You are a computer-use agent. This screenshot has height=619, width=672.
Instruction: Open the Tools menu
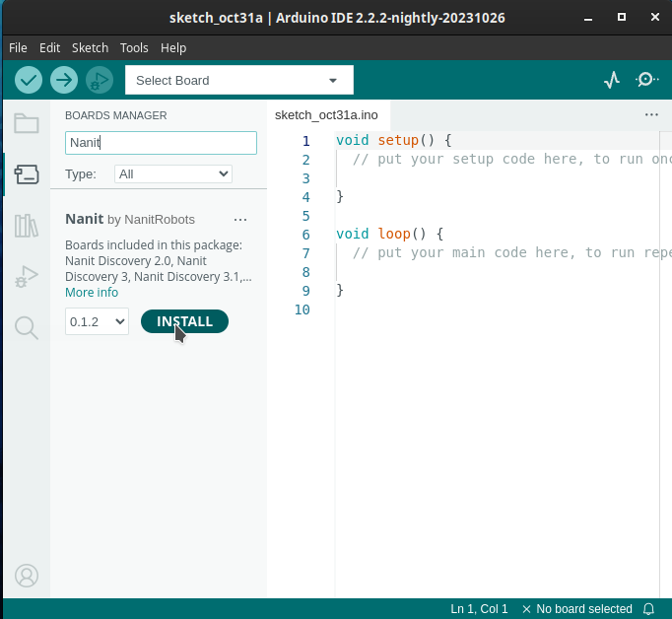pyautogui.click(x=134, y=48)
